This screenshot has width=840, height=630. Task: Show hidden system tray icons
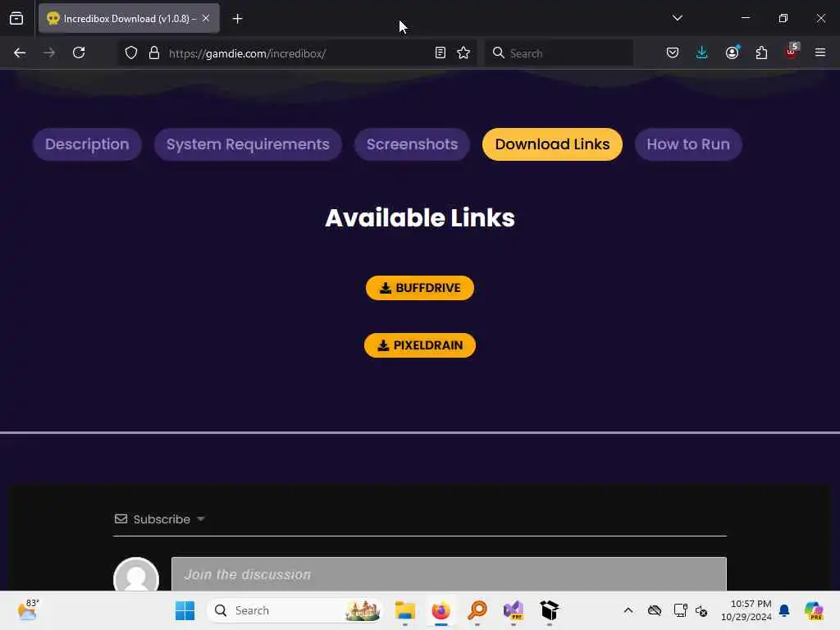[x=628, y=610]
